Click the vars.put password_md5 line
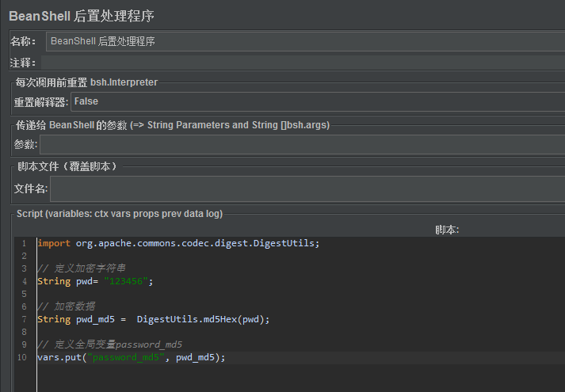 click(132, 357)
